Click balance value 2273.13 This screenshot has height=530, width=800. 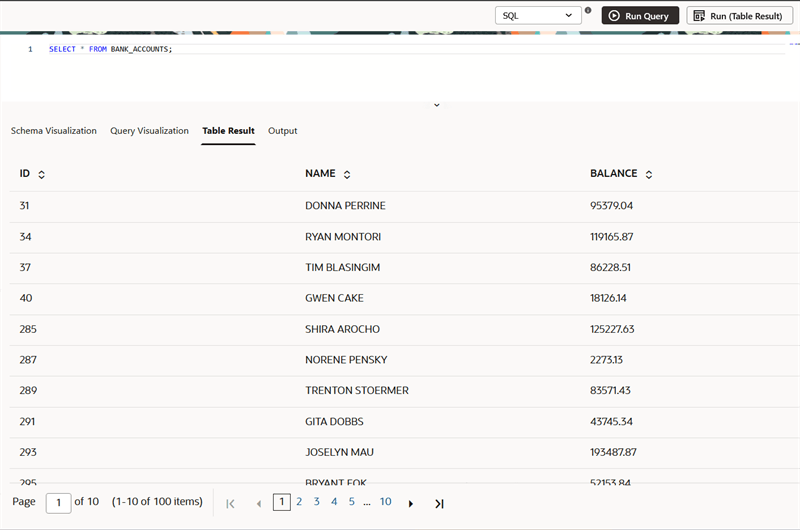[606, 360]
